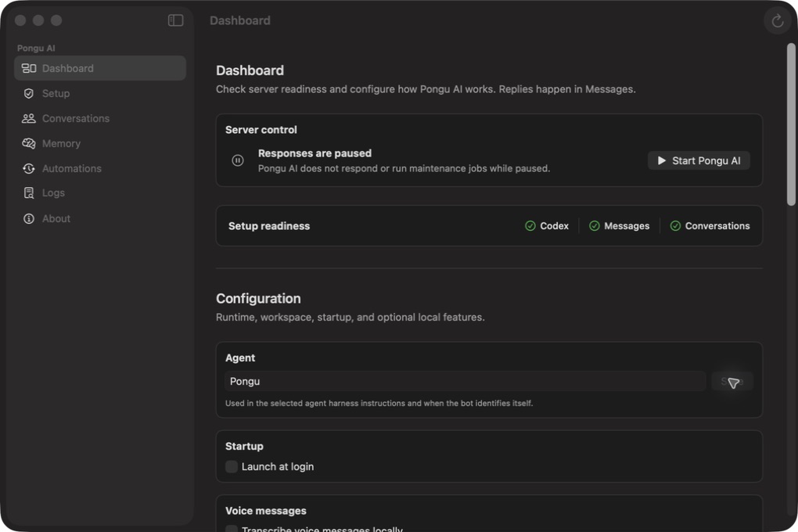Go to Conversations in sidebar

(x=100, y=118)
